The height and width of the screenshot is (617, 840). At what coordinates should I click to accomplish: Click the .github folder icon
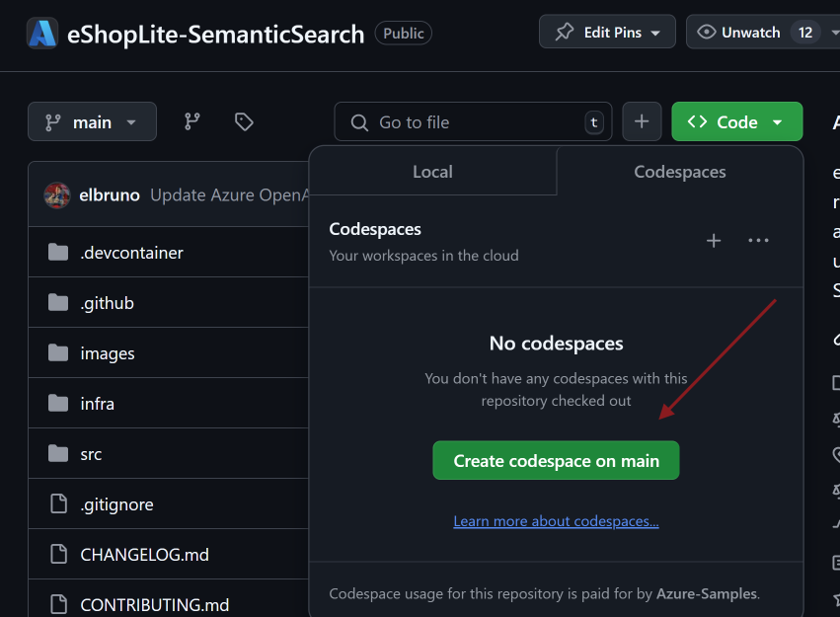tap(58, 302)
